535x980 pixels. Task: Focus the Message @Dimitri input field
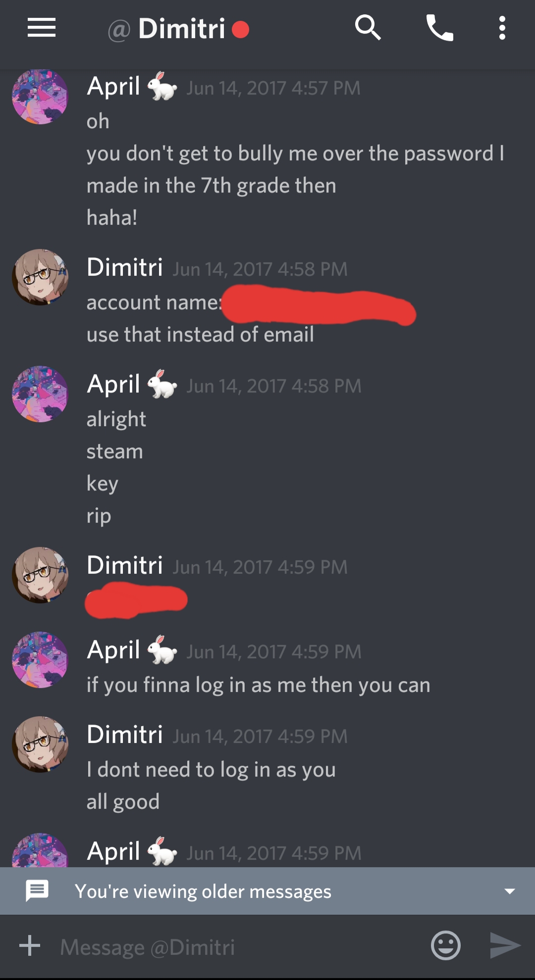point(238,947)
